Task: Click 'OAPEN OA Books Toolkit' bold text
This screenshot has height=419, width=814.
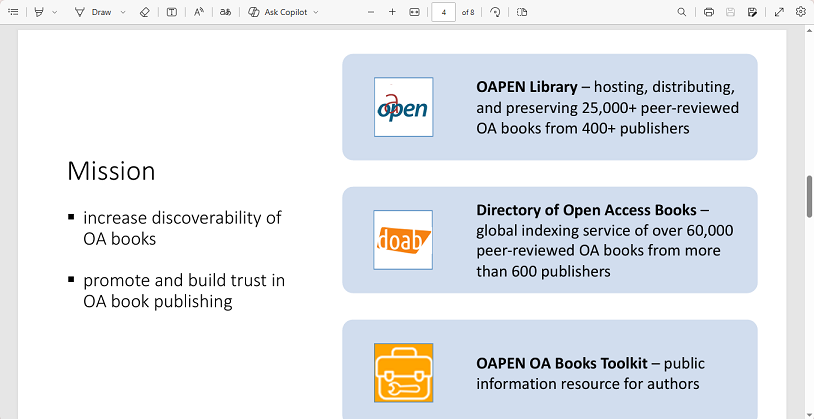Action: [x=562, y=363]
